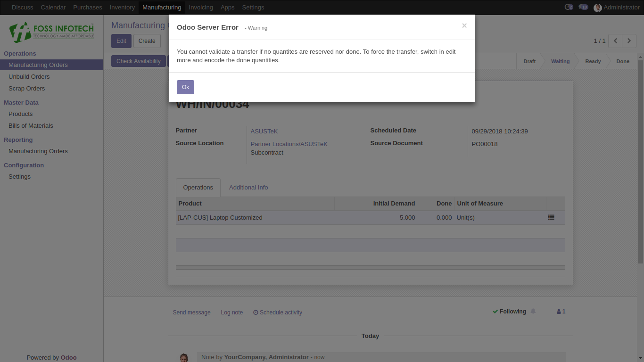Open the Inventory menu
The width and height of the screenshot is (644, 362).
(122, 8)
